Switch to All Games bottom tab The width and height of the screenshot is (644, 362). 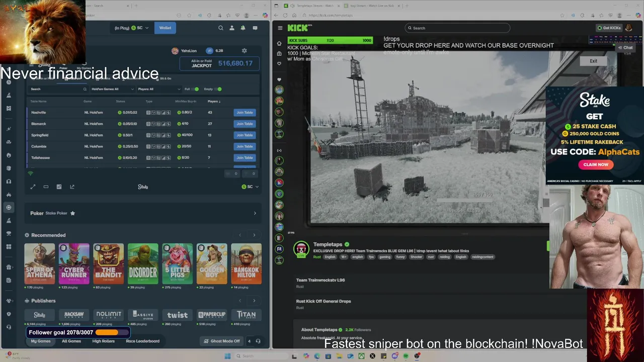pyautogui.click(x=71, y=341)
